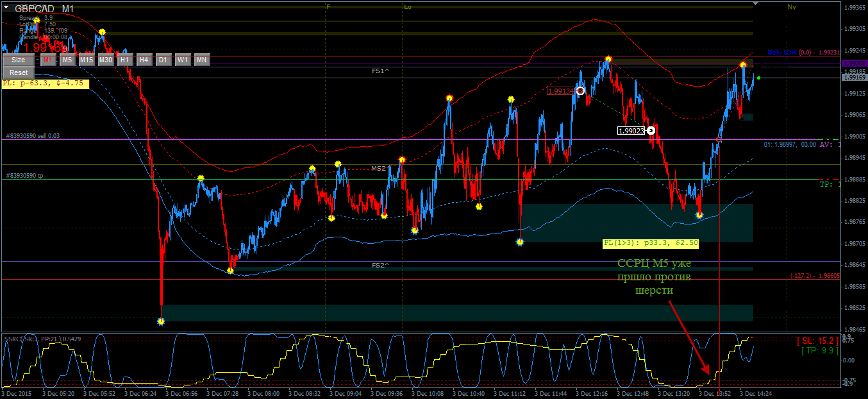
Task: Click the chart shift triangle marker at top
Action: tap(756, 3)
